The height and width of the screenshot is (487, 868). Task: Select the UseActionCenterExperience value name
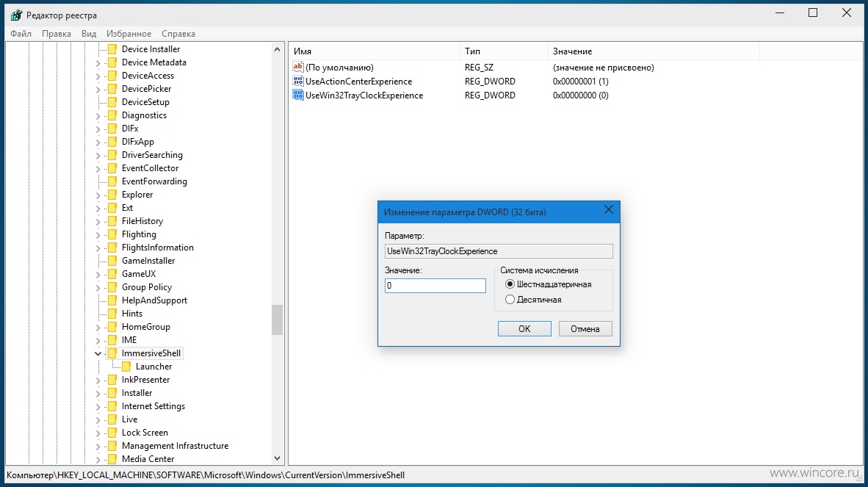pos(358,82)
